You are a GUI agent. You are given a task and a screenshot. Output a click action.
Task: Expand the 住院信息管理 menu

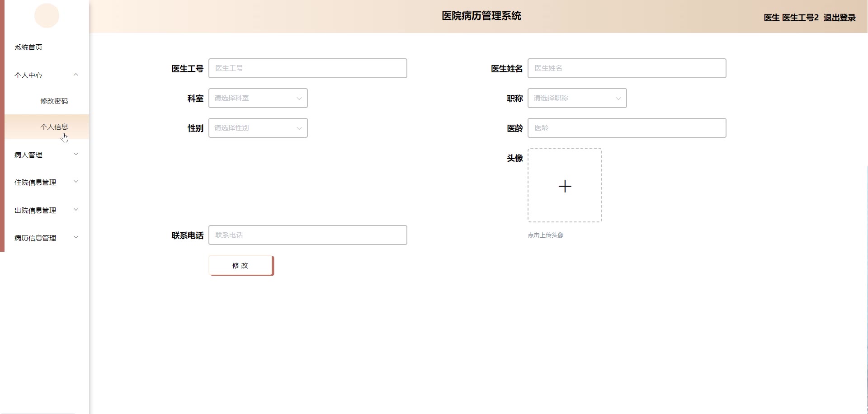click(47, 182)
